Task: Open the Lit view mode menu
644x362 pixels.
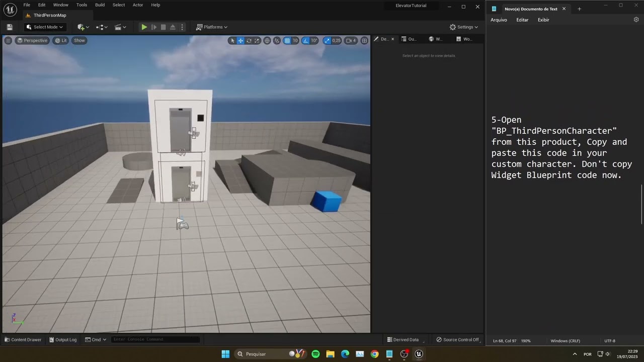Action: [61, 40]
